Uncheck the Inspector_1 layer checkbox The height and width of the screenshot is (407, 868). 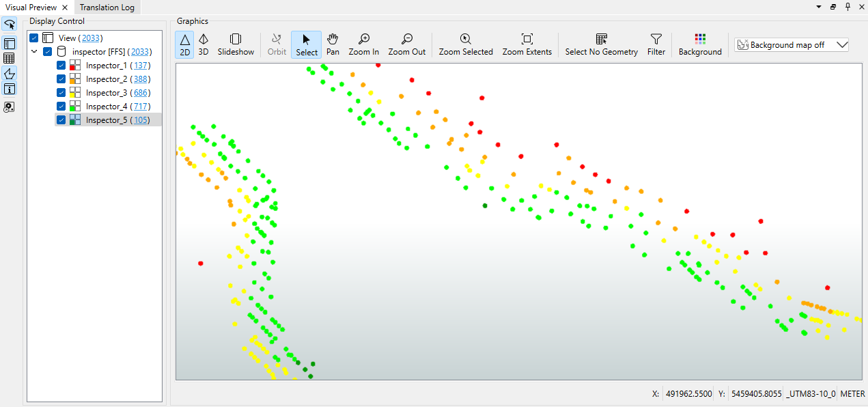pyautogui.click(x=61, y=66)
